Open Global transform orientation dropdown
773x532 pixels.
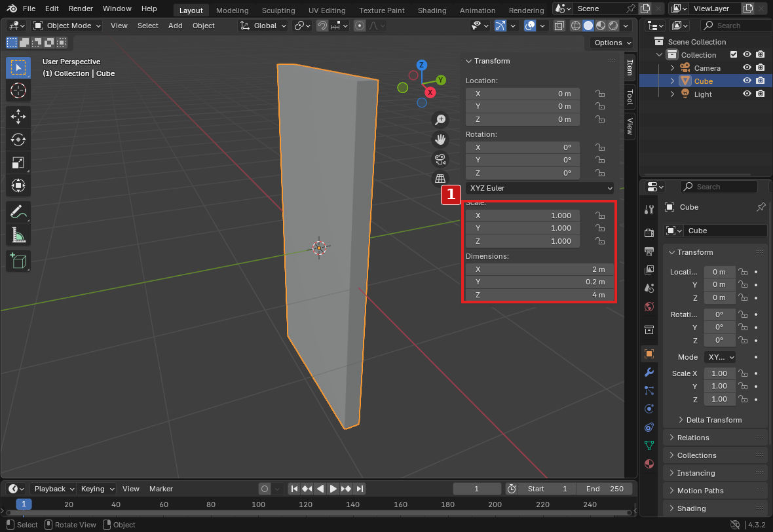coord(263,26)
